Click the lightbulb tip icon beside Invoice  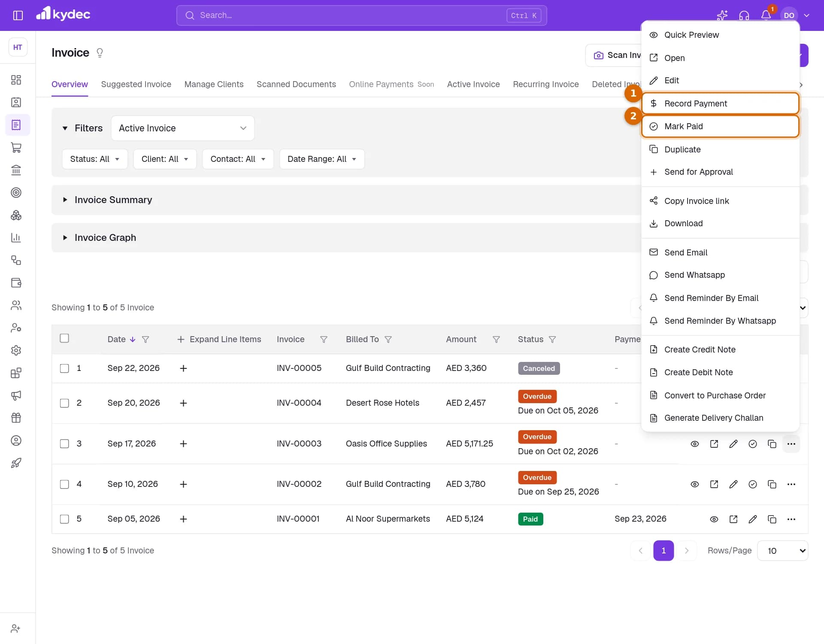tap(100, 53)
